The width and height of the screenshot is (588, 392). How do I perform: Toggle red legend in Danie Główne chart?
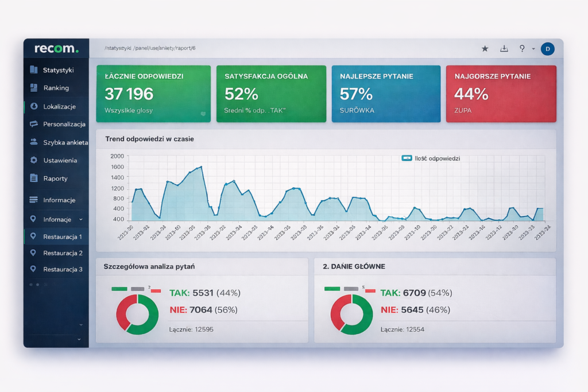[x=370, y=290]
